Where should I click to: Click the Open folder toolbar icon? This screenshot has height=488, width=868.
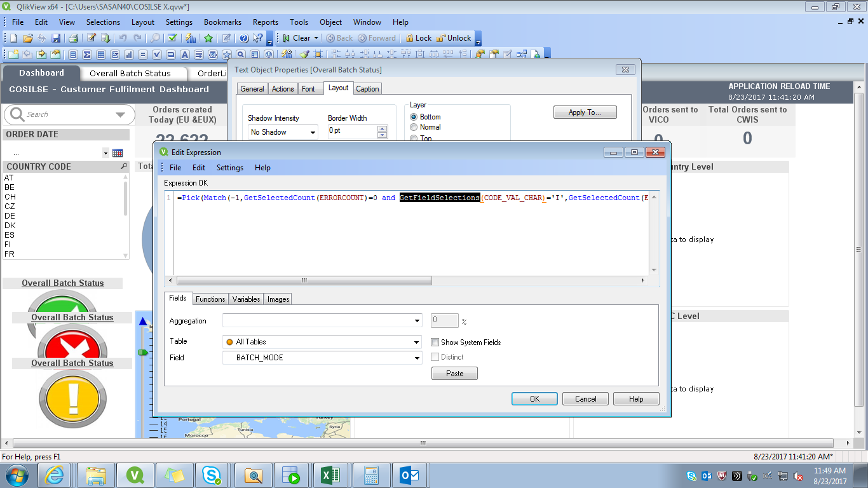click(x=27, y=38)
